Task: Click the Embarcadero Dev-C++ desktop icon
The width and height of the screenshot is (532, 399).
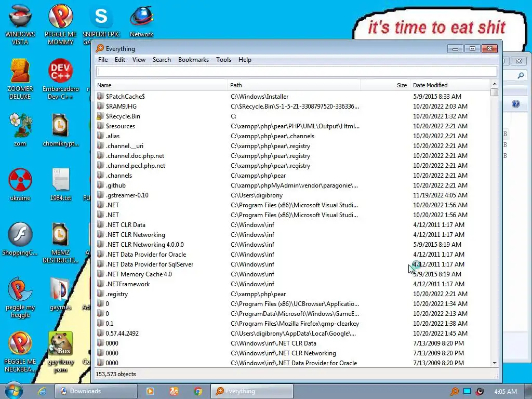Action: 60,79
